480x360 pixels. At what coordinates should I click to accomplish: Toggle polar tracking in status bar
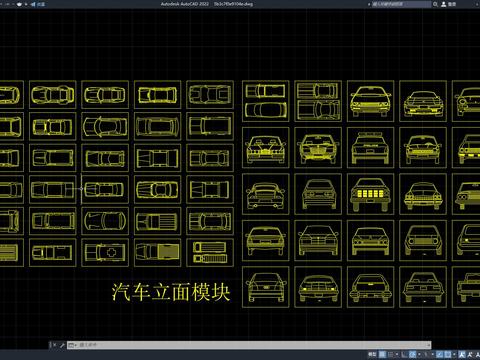(412, 354)
